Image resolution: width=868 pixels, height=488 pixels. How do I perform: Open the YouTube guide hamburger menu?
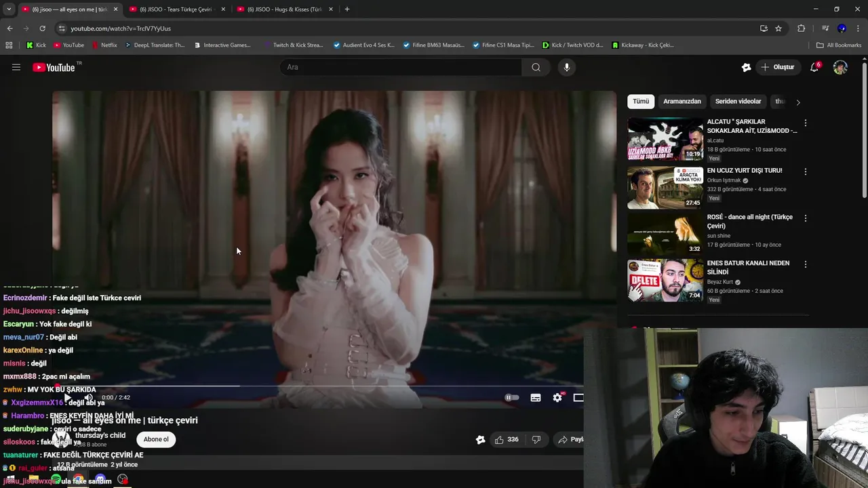click(x=16, y=67)
